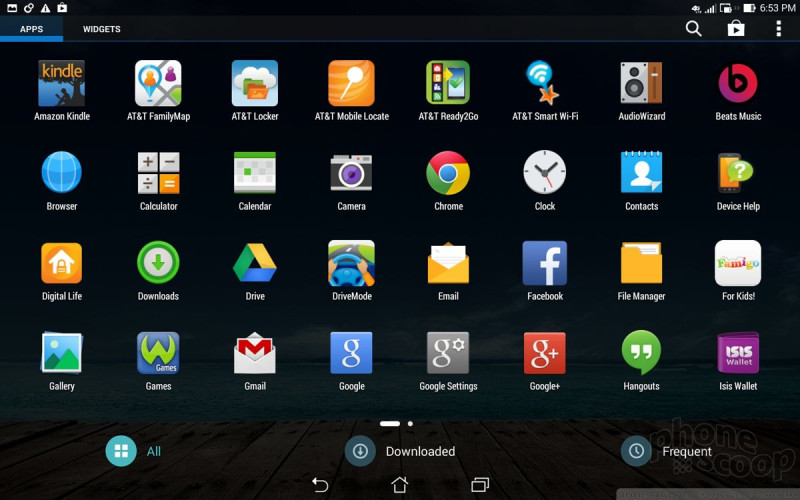Image resolution: width=800 pixels, height=500 pixels.
Task: Launch Contacts
Action: pyautogui.click(x=641, y=172)
